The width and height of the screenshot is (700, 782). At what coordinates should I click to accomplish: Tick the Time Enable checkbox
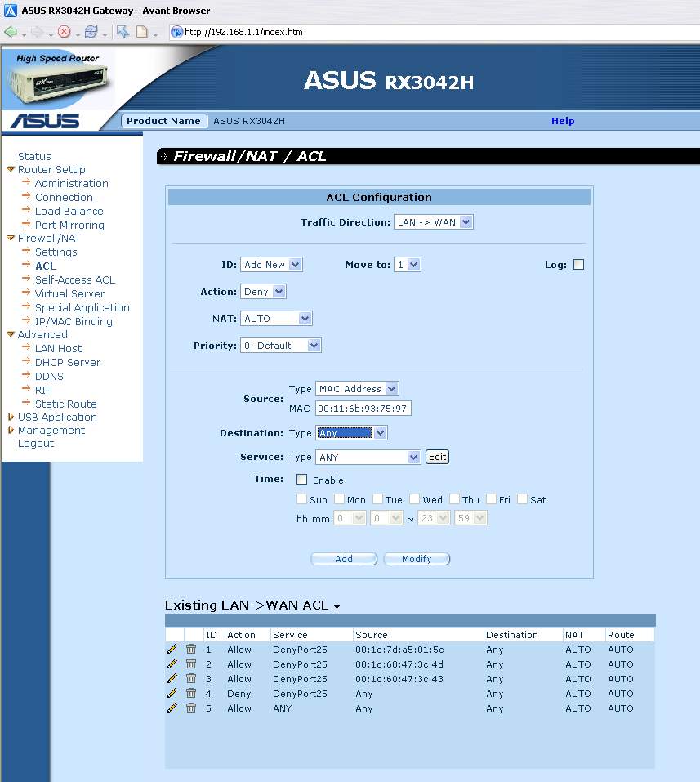[301, 480]
